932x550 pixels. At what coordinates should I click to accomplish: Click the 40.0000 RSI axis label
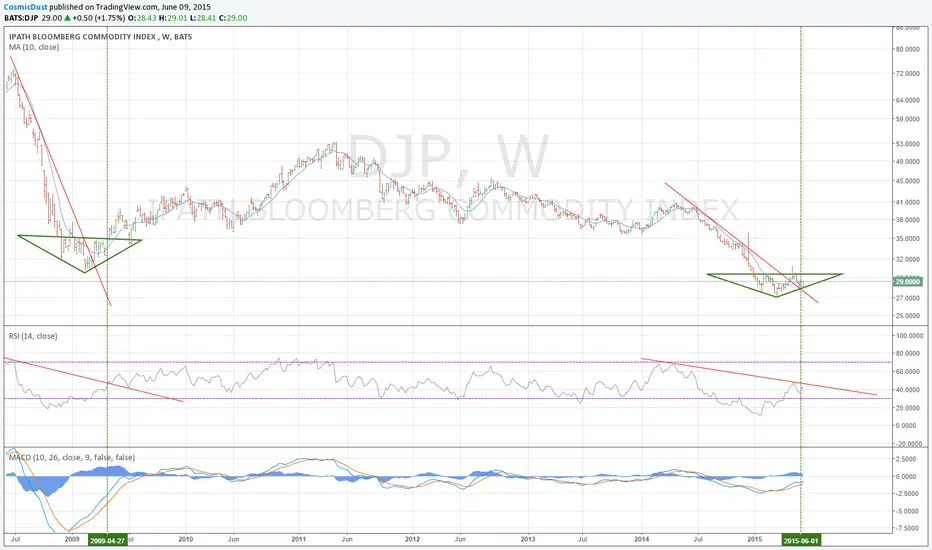[908, 390]
